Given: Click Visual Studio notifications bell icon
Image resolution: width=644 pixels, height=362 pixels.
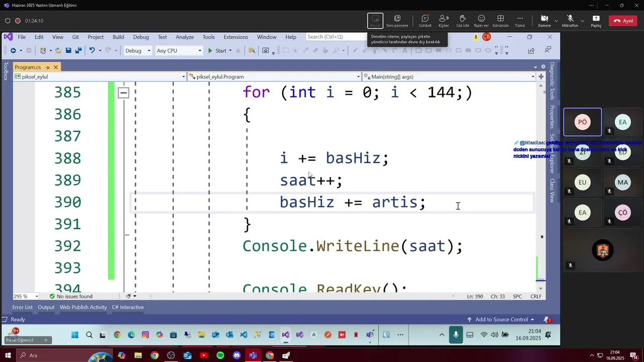Looking at the screenshot, I should click(547, 319).
